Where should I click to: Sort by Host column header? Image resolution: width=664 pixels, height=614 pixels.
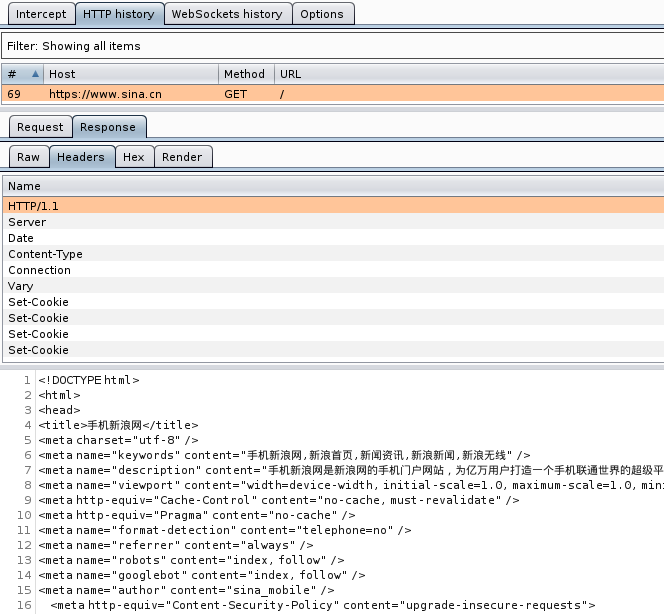[x=131, y=74]
